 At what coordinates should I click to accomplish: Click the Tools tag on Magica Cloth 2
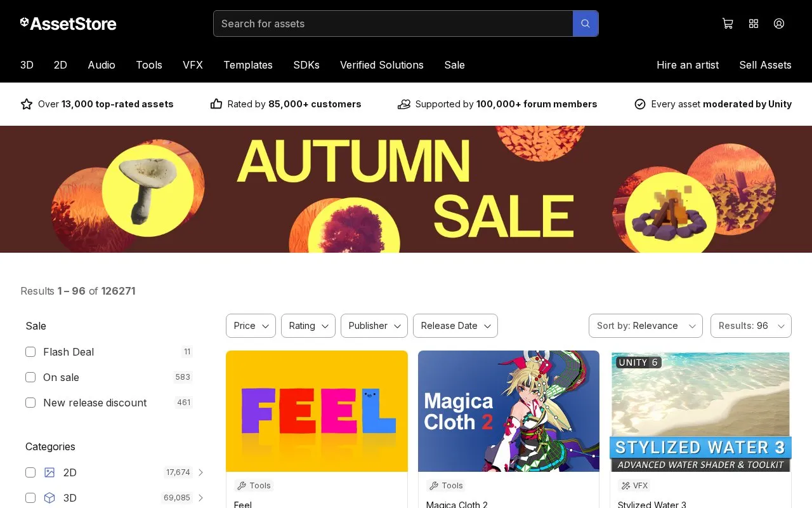[x=446, y=486]
